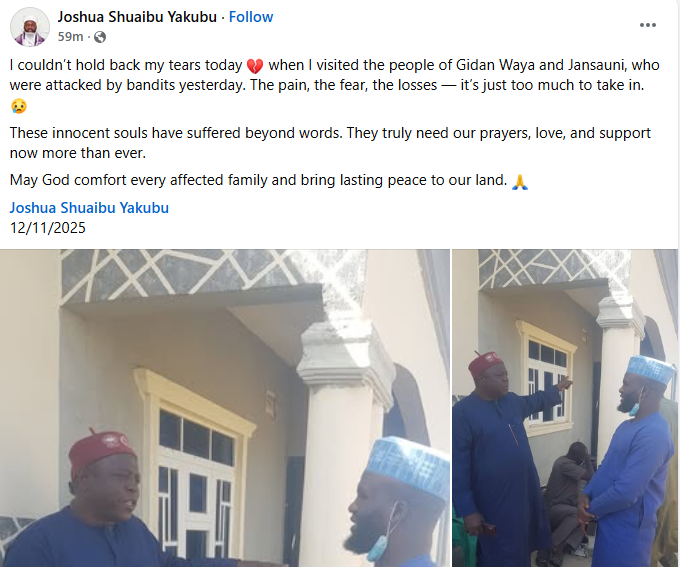Image resolution: width=680 pixels, height=567 pixels.
Task: Open the narrower right photo
Action: point(565,408)
